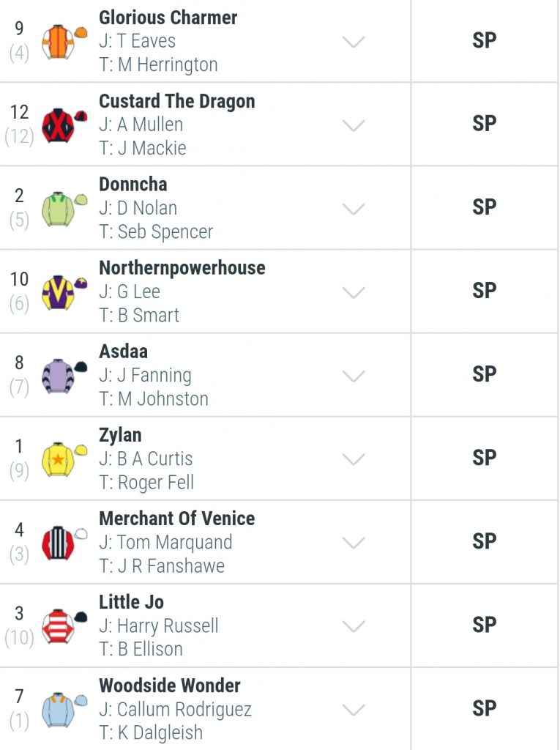560x750 pixels.
Task: Open the Merchant Of Venice horse name
Action: pos(177,519)
